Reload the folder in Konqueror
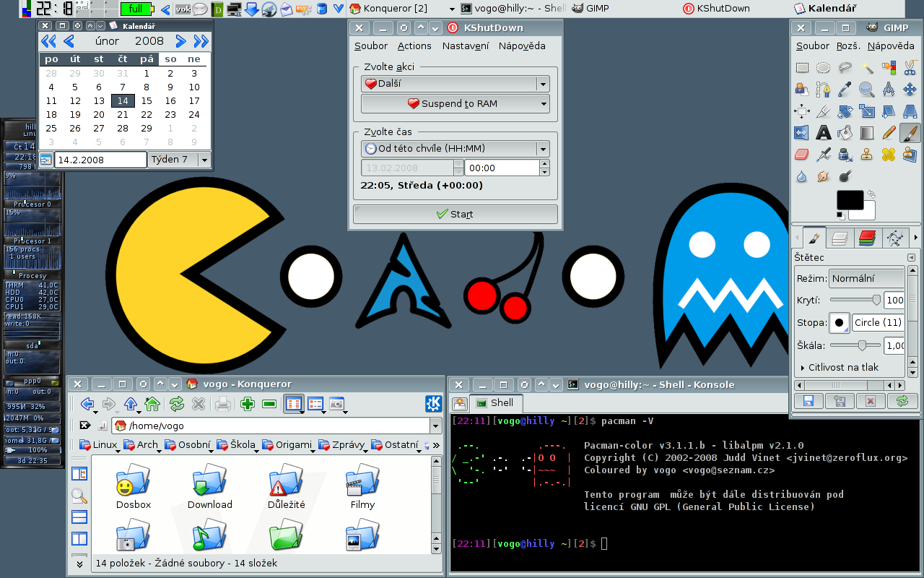Viewport: 924px width, 578px height. coord(176,404)
